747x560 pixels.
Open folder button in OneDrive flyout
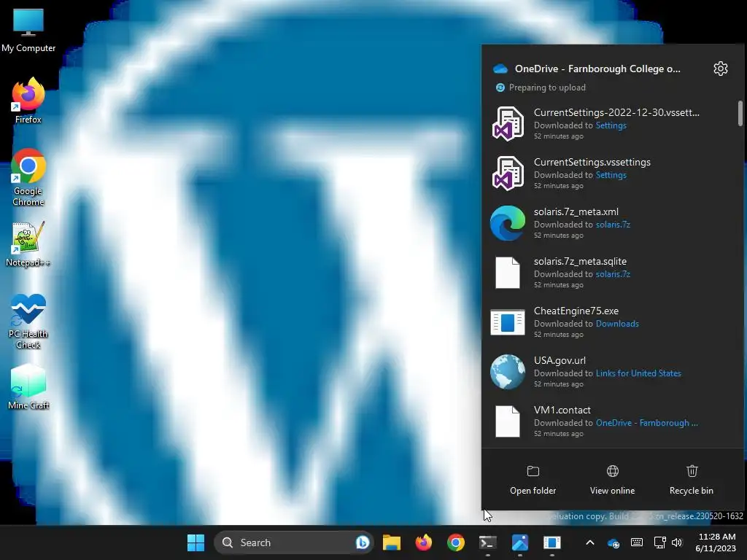pos(533,480)
